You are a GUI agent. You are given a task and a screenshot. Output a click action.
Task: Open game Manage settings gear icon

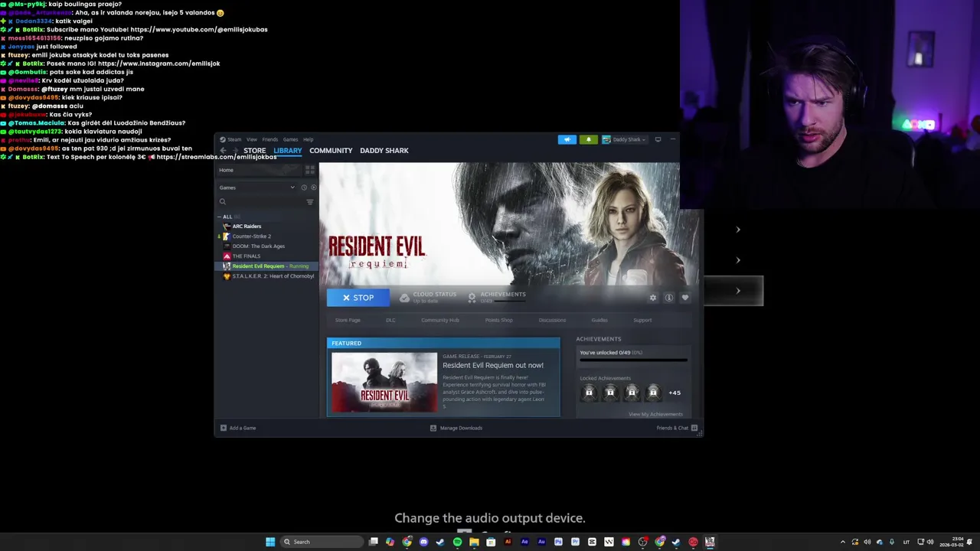point(653,298)
